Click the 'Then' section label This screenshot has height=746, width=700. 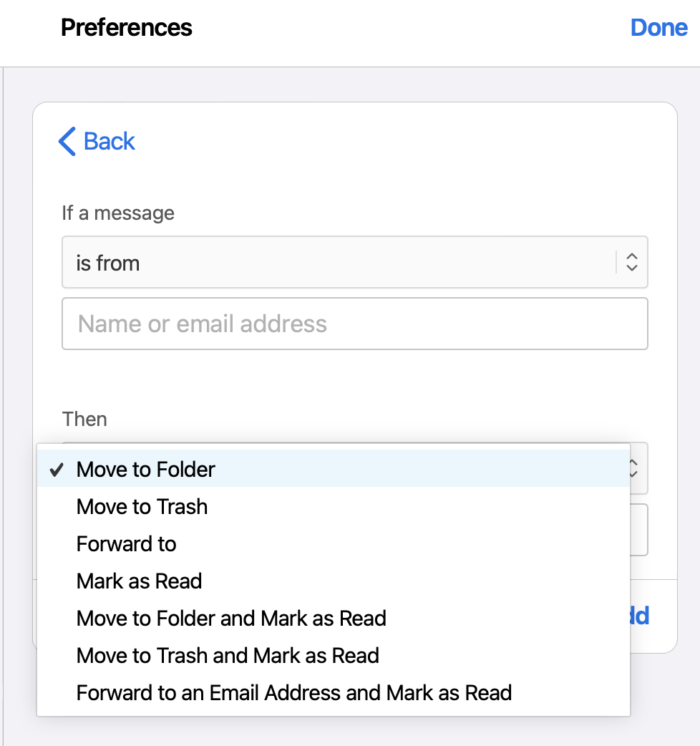(x=84, y=419)
